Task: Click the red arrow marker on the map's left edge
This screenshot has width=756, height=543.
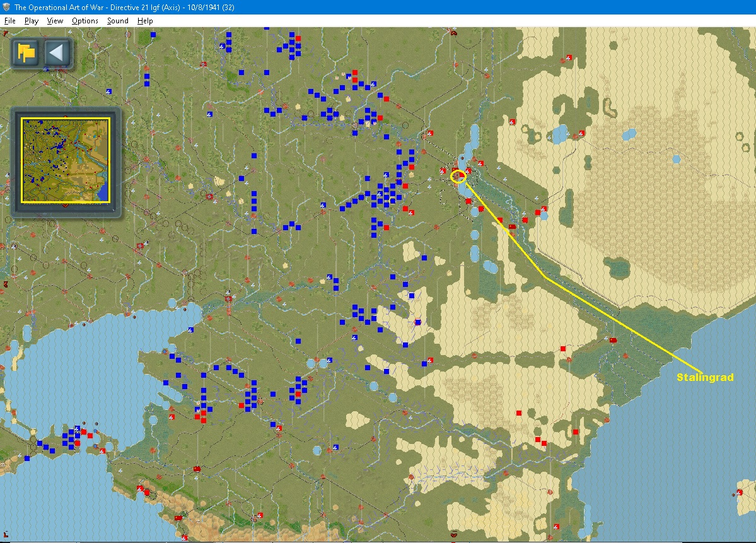Action: 5,284
